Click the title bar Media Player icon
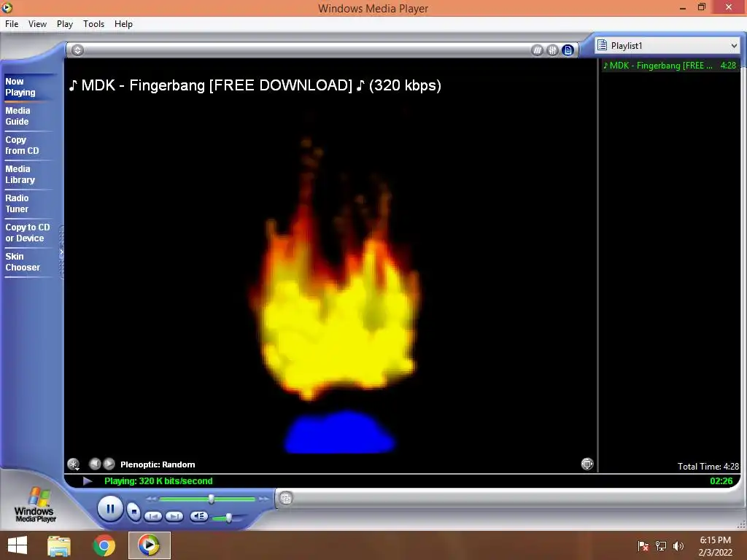Image resolution: width=747 pixels, height=560 pixels. point(7,7)
